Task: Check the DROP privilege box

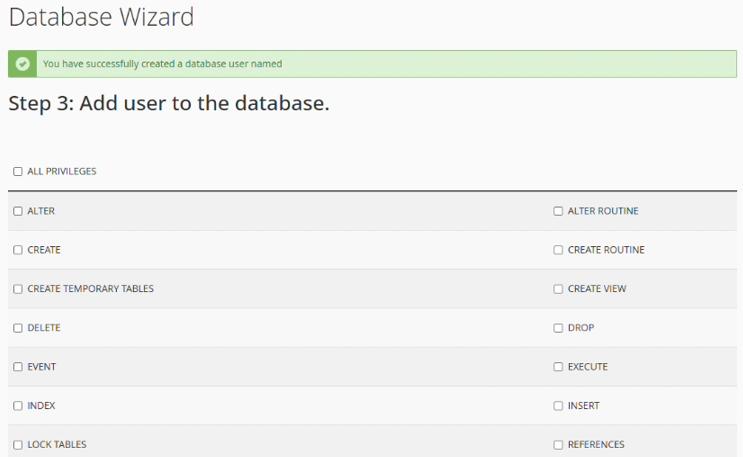Action: click(558, 328)
